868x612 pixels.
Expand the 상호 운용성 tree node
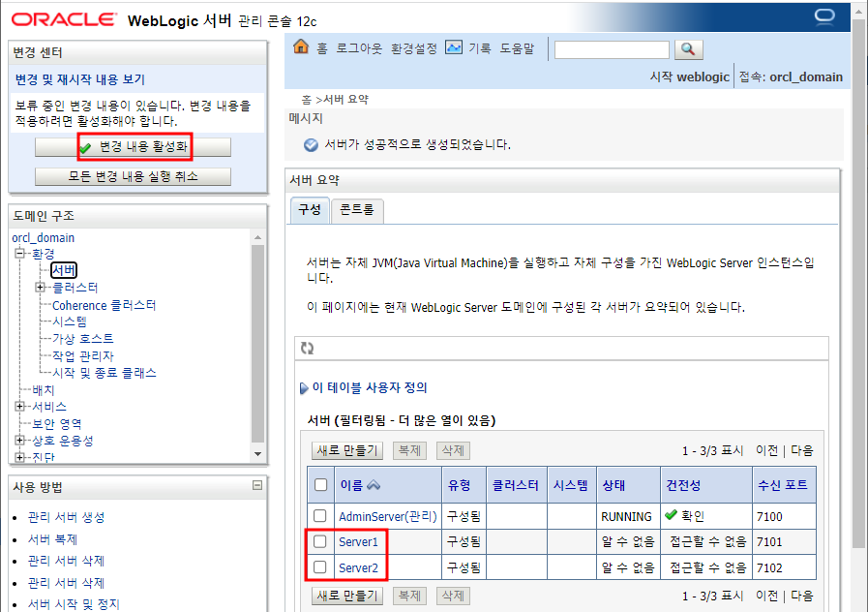20,441
